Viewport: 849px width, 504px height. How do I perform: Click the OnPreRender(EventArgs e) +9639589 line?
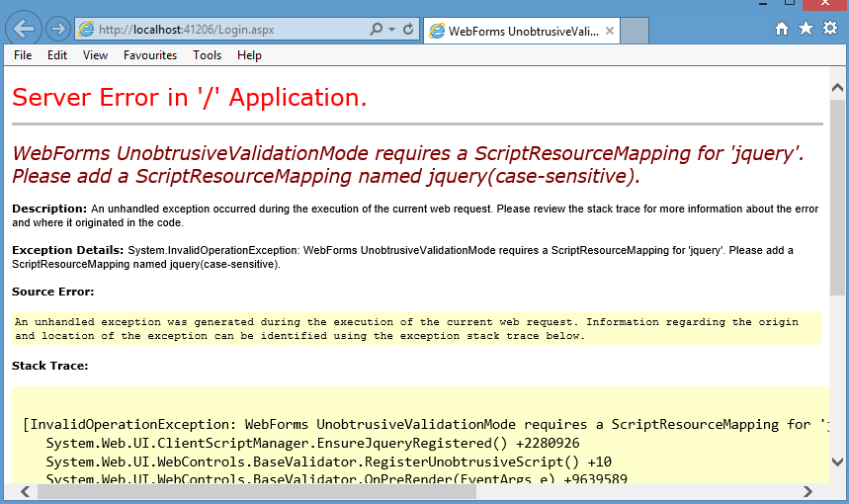[336, 478]
